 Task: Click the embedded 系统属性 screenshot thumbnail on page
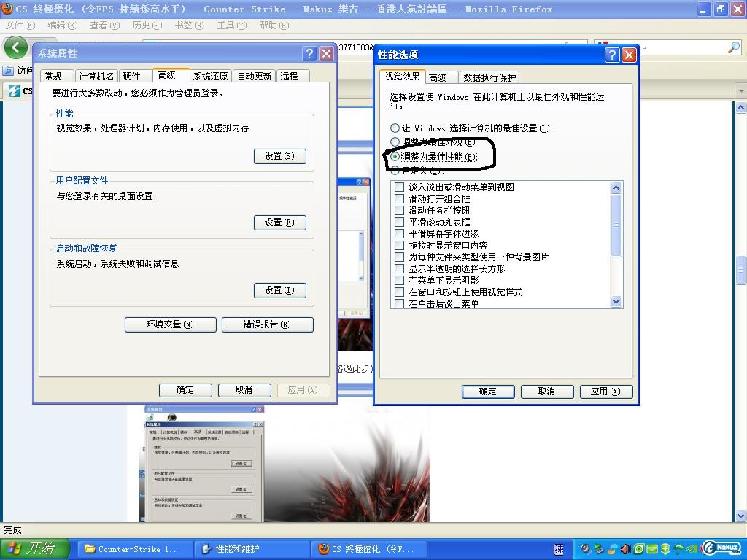pyautogui.click(x=204, y=464)
